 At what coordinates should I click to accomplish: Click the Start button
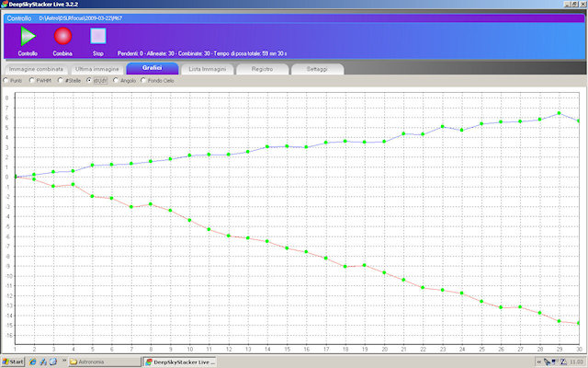click(13, 362)
